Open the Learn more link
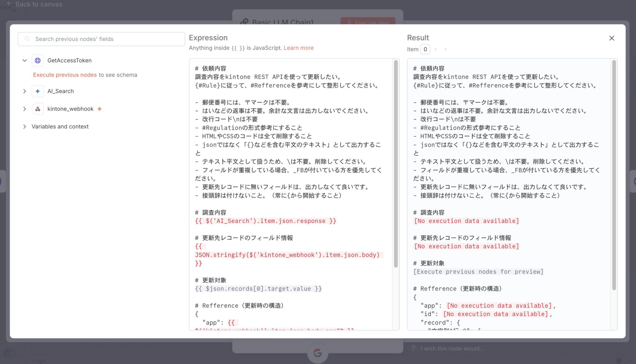This screenshot has width=636, height=364. pyautogui.click(x=298, y=48)
